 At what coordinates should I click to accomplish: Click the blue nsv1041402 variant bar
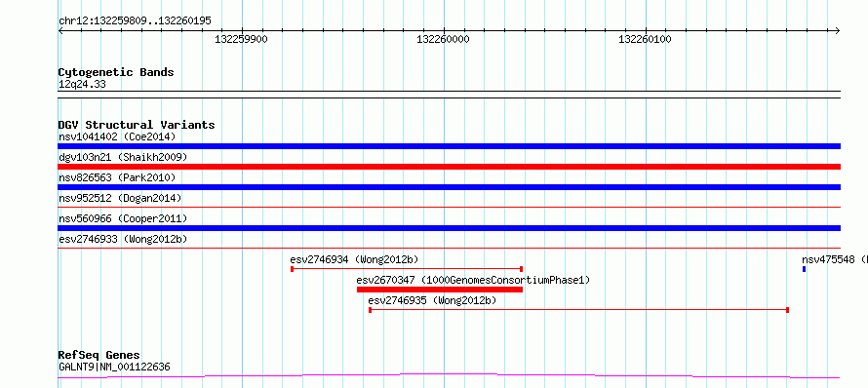pyautogui.click(x=449, y=146)
